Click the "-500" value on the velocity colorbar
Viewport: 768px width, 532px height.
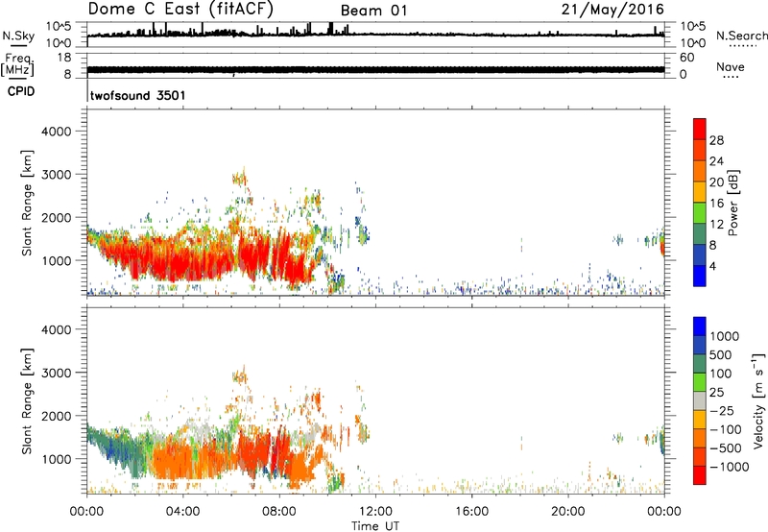click(x=725, y=448)
